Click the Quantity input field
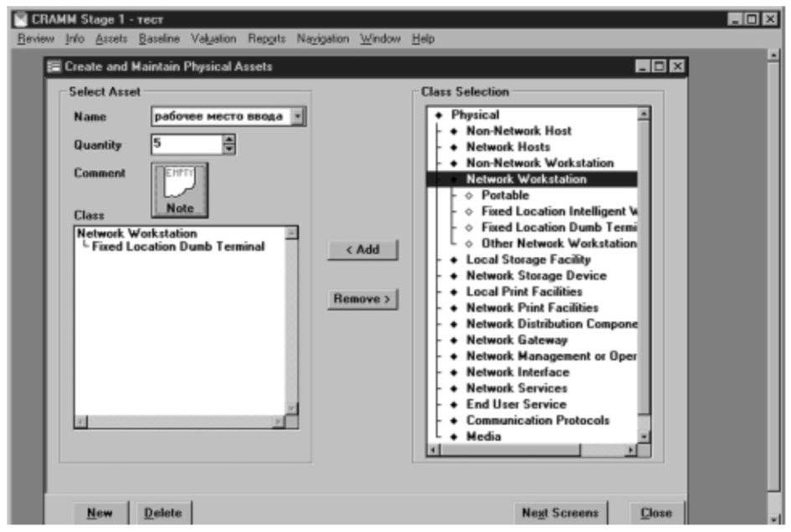Screen dimensions: 791x532 pos(187,144)
